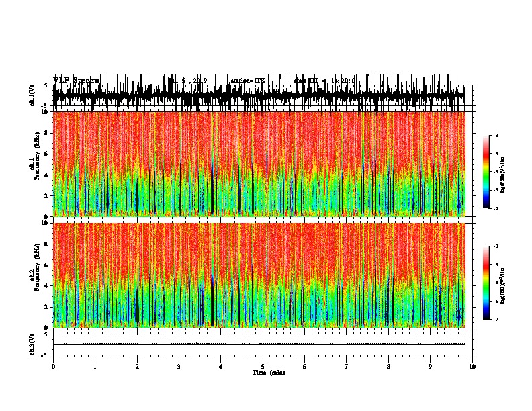This screenshot has width=532, height=411.
Task: Click the ch.3 (V) waveform trace
Action: (x=259, y=345)
